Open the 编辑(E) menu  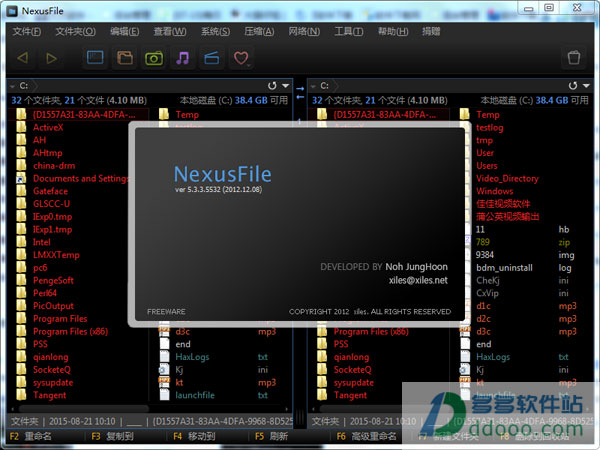(x=124, y=32)
